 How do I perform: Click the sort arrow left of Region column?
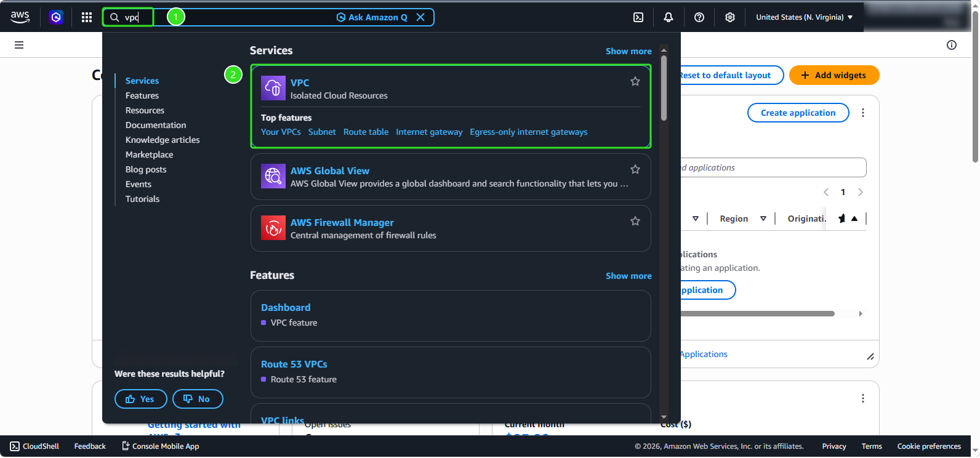pyautogui.click(x=696, y=219)
